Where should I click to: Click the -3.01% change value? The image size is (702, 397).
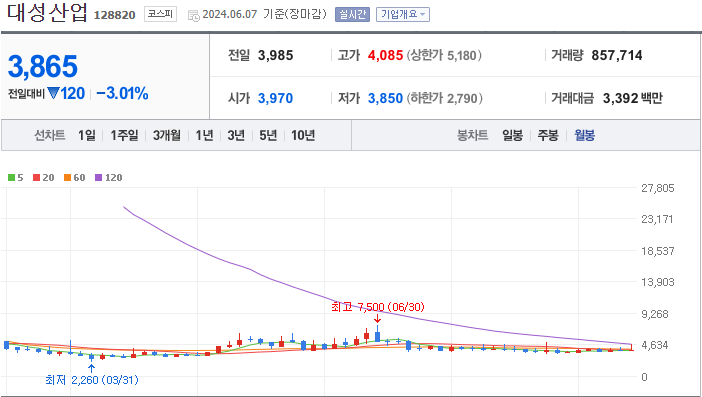pyautogui.click(x=122, y=94)
